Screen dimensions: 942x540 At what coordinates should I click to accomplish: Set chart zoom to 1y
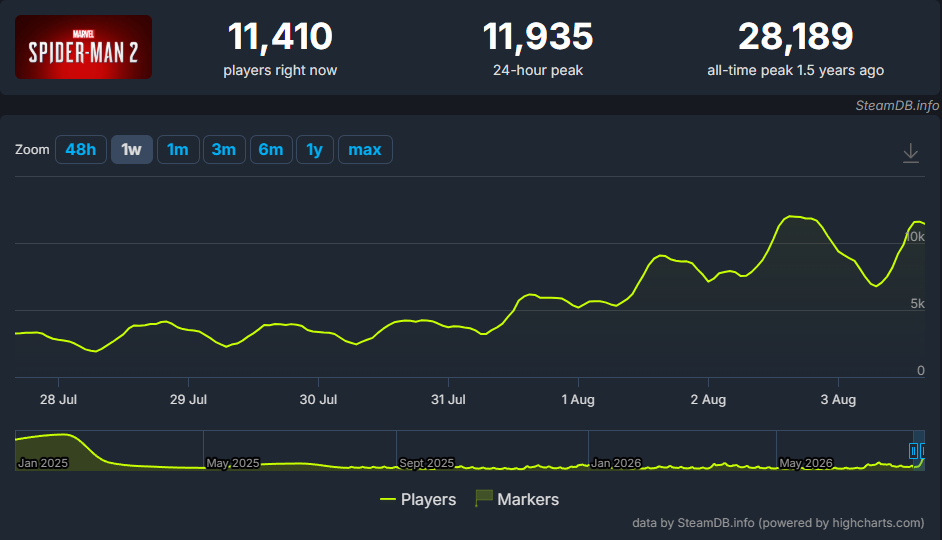pos(315,150)
